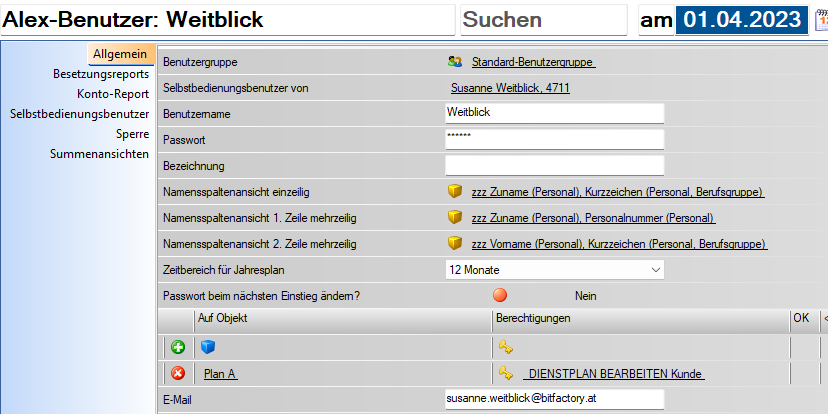Toggle the red 'Passwort ändern' indicator
Viewport: 828px width, 414px height.
pyautogui.click(x=500, y=296)
